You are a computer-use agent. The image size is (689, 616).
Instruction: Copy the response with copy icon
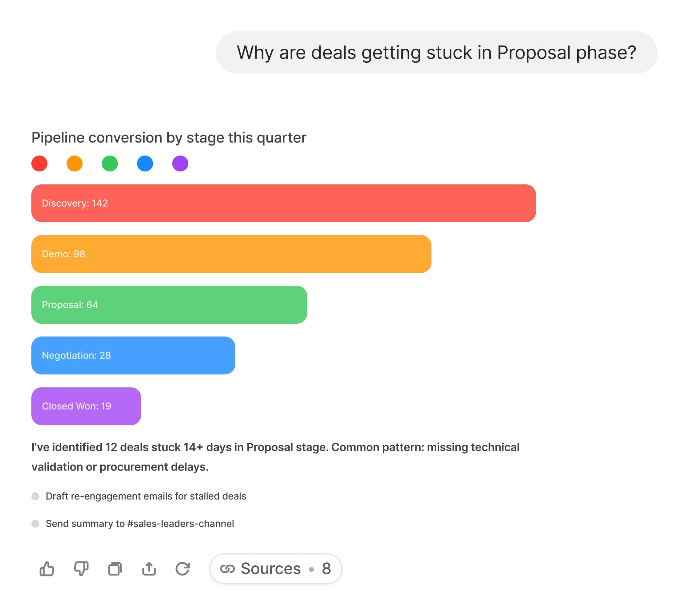pyautogui.click(x=115, y=569)
